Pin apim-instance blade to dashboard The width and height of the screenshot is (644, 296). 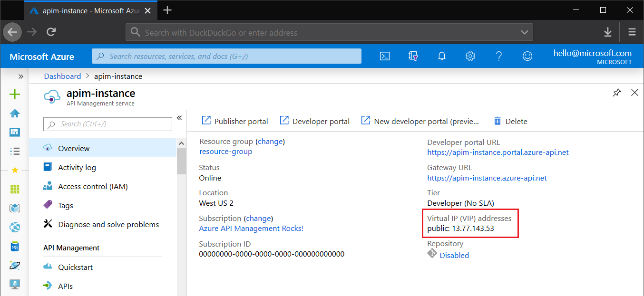point(617,93)
